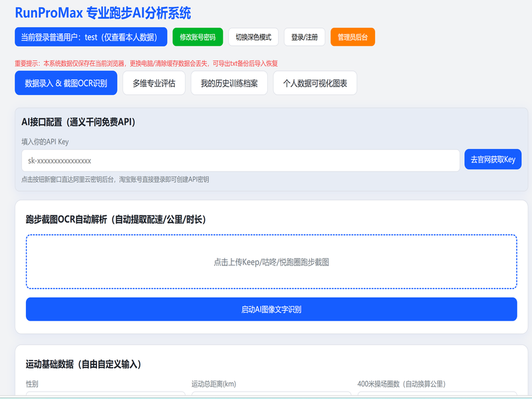Click the 400米操场圈数 label
The image size is (532, 399).
point(402,384)
